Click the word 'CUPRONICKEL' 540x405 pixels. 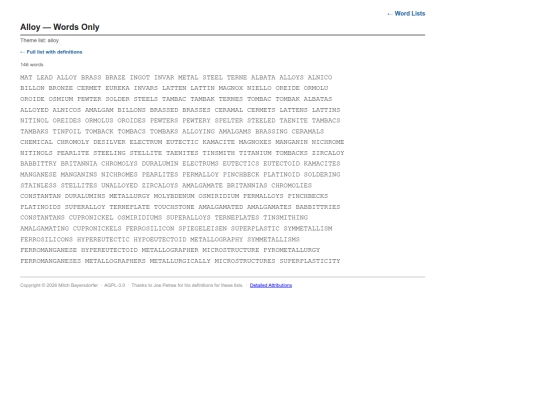tap(91, 218)
